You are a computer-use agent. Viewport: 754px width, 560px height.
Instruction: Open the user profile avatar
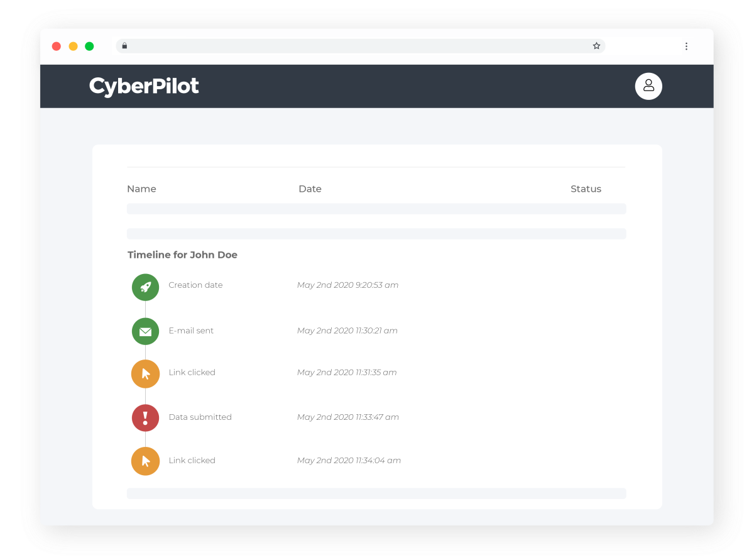pyautogui.click(x=648, y=86)
